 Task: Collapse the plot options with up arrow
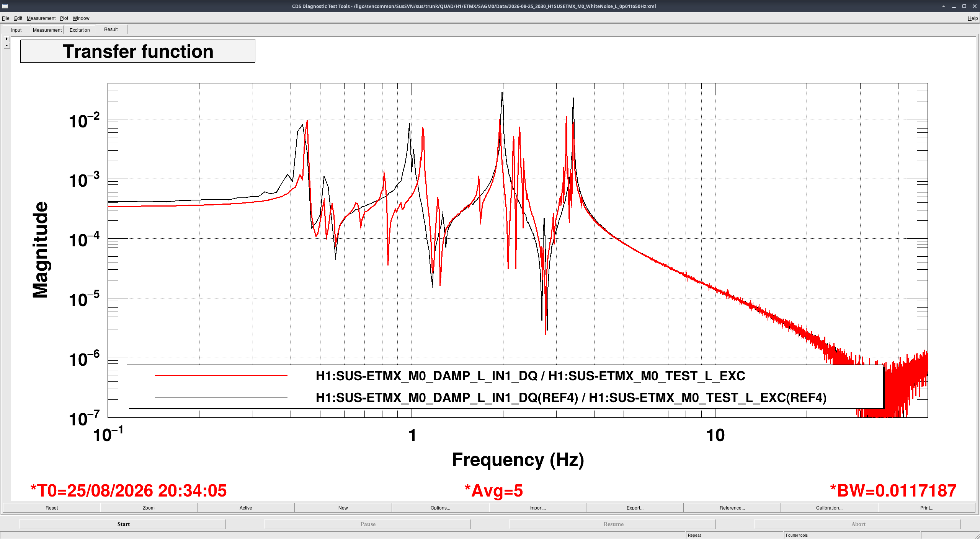coord(7,46)
